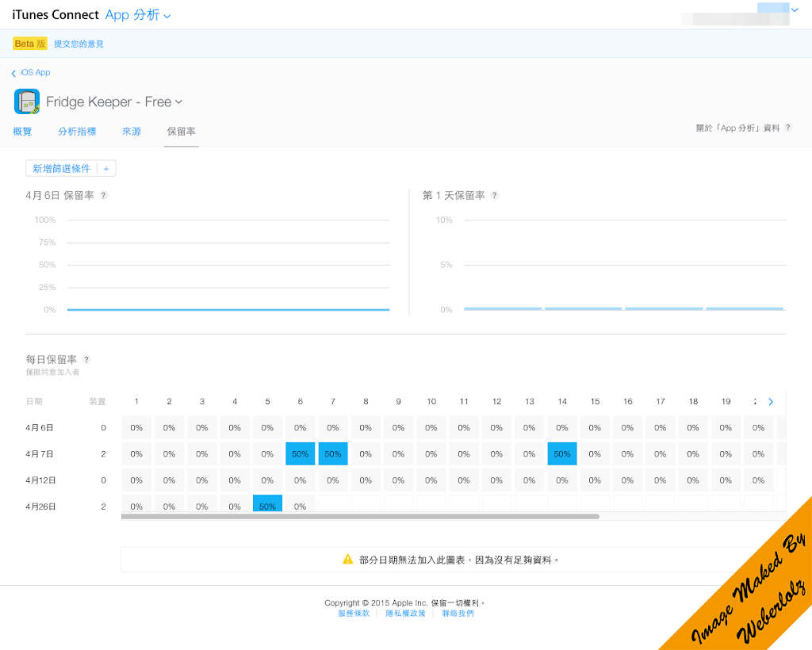812x650 pixels.
Task: Open the 來源 tab
Action: pos(132,132)
